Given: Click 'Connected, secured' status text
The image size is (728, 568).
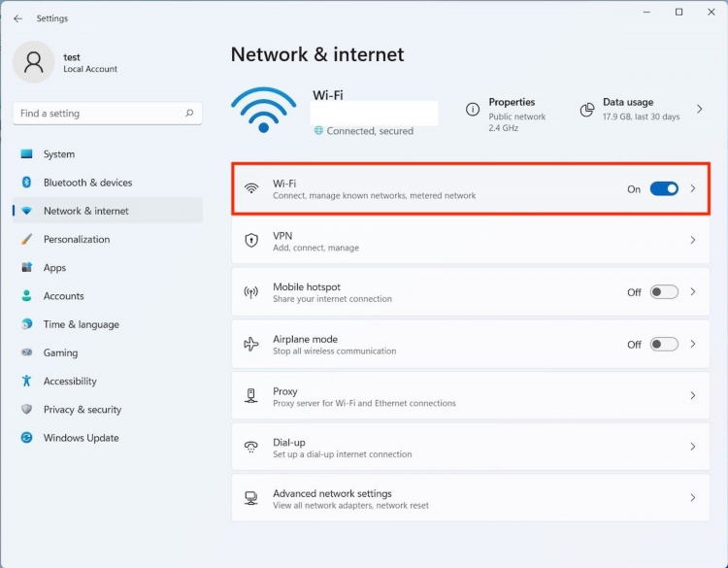Looking at the screenshot, I should (370, 131).
